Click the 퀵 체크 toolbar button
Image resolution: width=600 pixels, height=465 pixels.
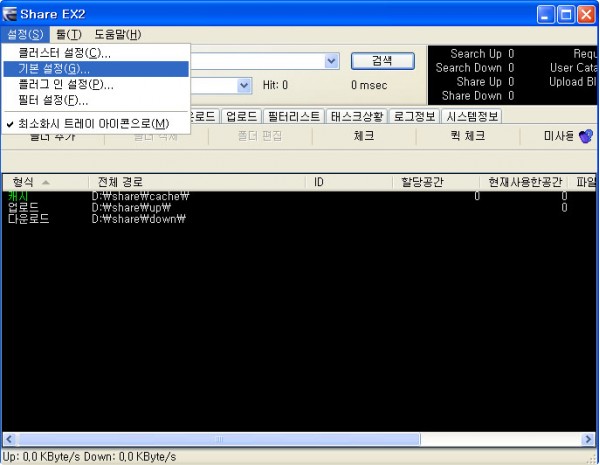pos(468,136)
